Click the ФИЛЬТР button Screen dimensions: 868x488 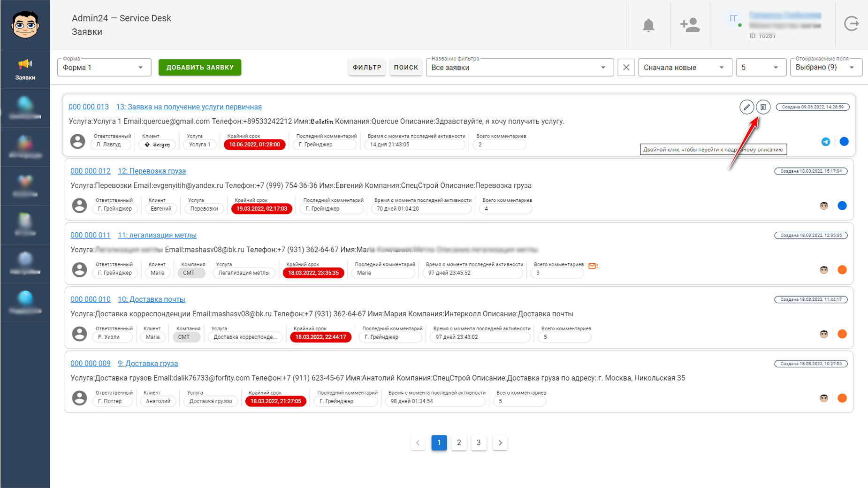tap(367, 67)
